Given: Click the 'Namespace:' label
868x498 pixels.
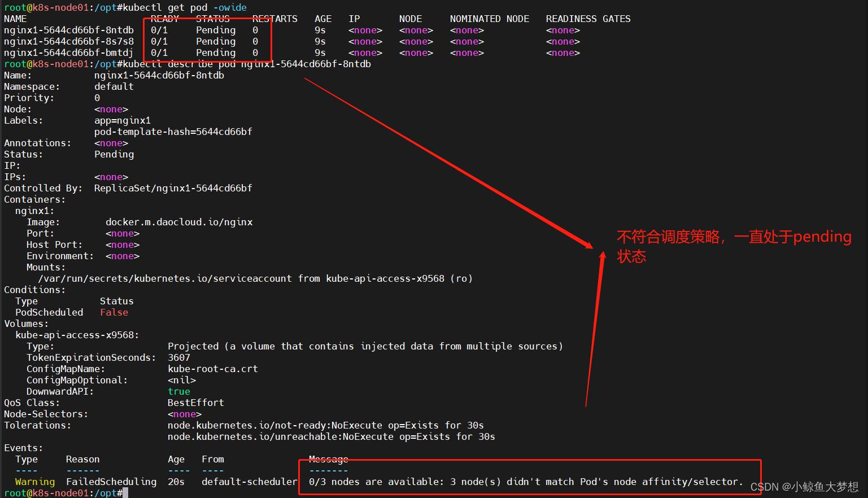Looking at the screenshot, I should (32, 86).
